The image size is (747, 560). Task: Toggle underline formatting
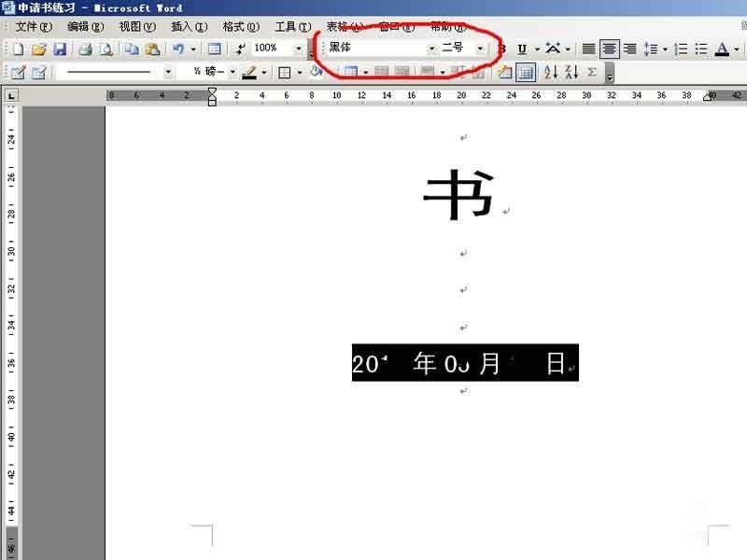[x=521, y=49]
